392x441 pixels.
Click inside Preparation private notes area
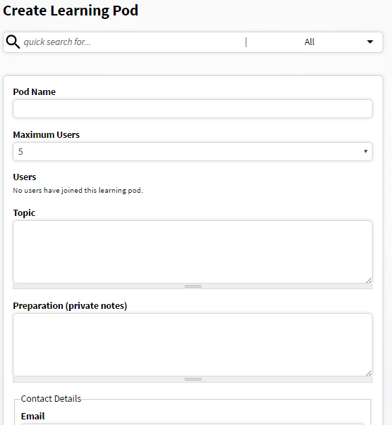(193, 345)
